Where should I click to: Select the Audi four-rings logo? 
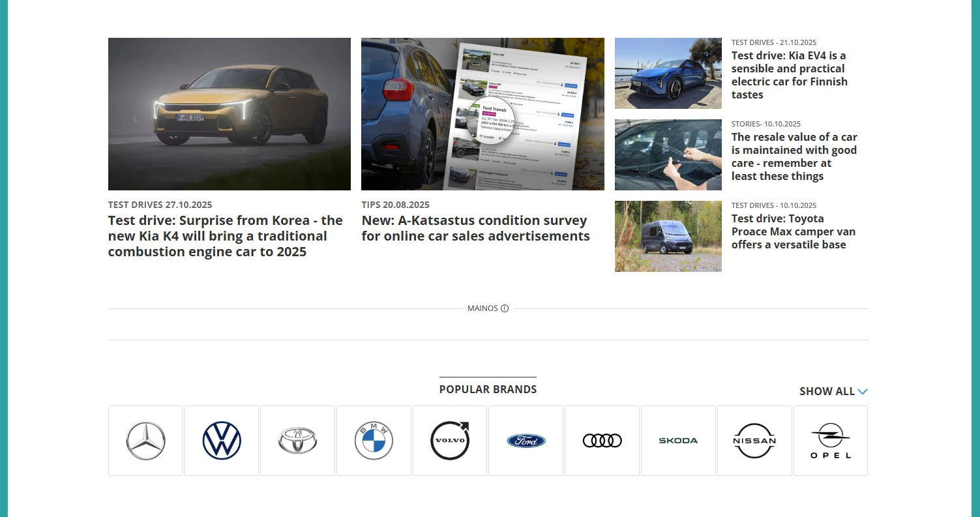coord(602,441)
